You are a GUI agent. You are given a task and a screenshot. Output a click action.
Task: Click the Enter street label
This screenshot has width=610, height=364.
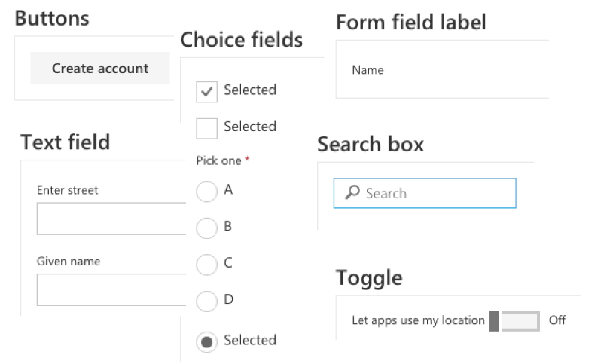coord(67,191)
